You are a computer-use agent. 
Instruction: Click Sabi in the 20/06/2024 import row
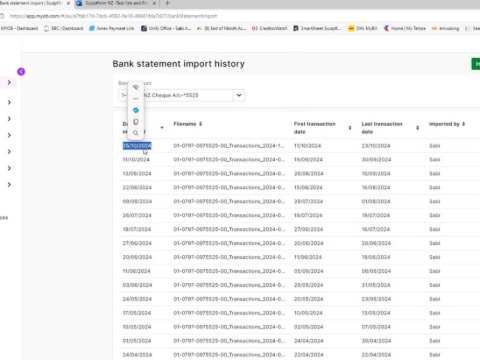click(435, 257)
